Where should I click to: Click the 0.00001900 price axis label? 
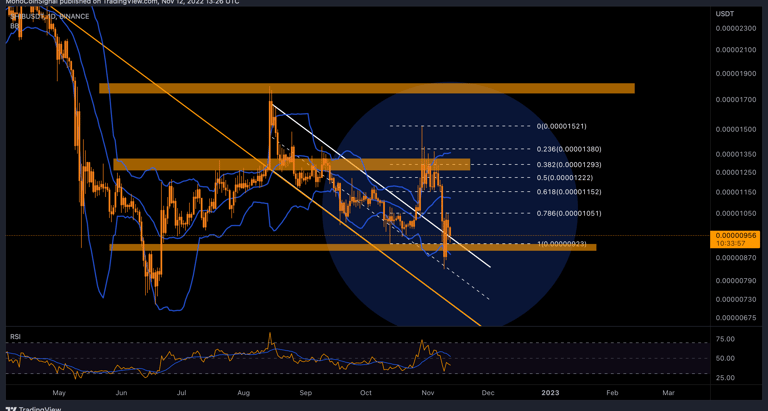[x=736, y=73]
